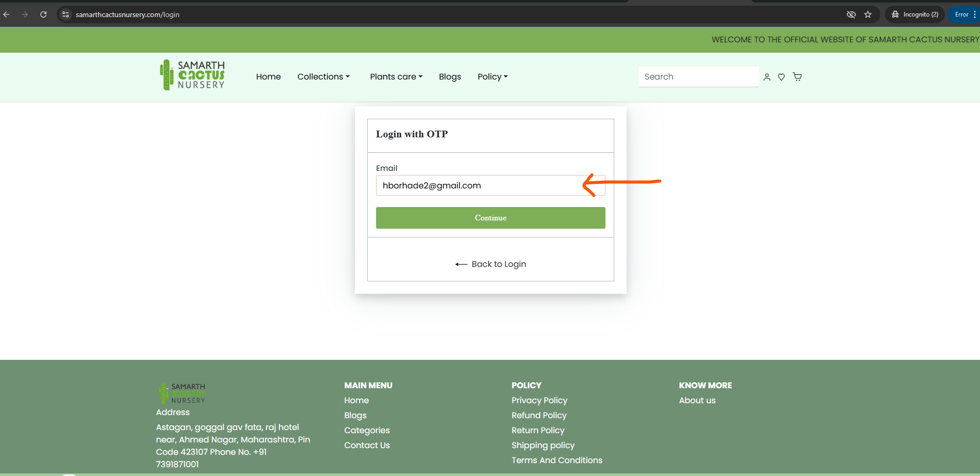Image resolution: width=980 pixels, height=476 pixels.
Task: Open Home link in footer Main Menu
Action: point(356,400)
